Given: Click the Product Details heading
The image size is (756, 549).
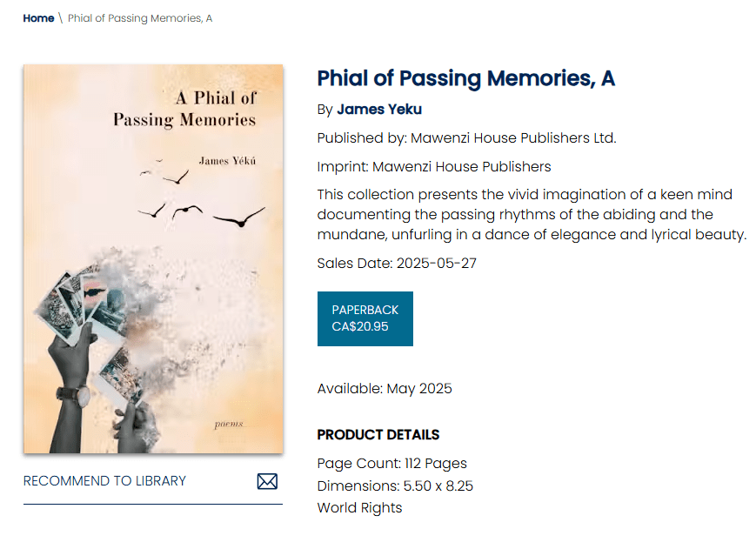Looking at the screenshot, I should click(x=378, y=435).
